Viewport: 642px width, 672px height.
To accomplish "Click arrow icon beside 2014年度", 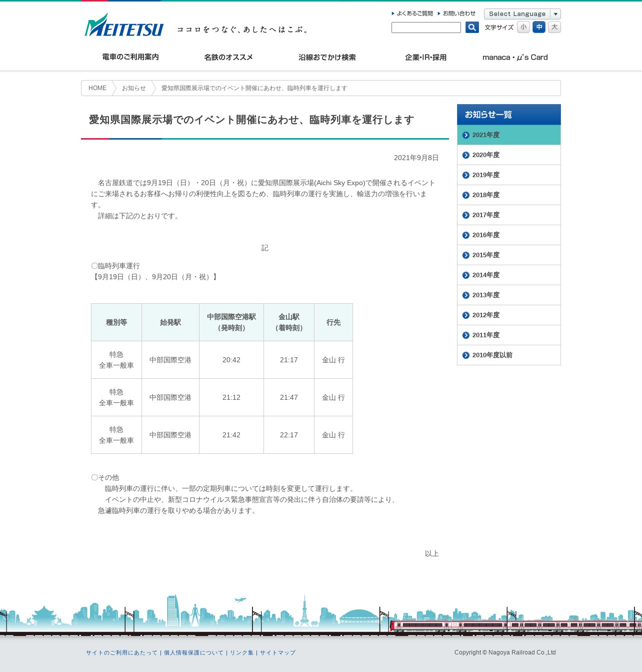I will tap(466, 275).
